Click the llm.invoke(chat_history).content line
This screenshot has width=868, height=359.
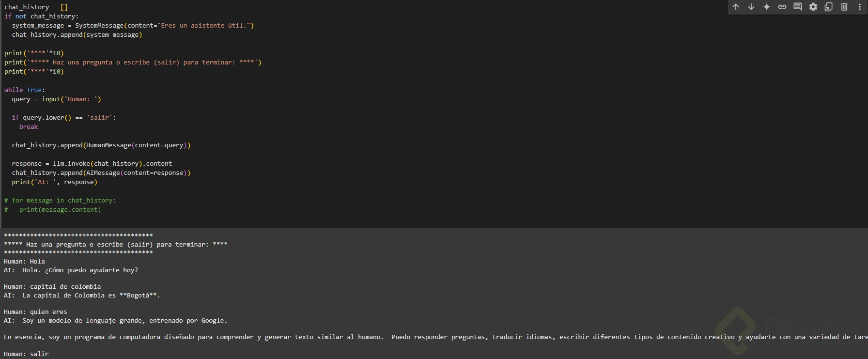92,164
